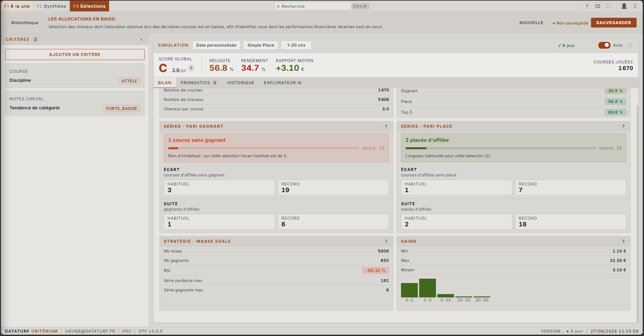The image size is (644, 336).
Task: Click Ajouter un critère button
Action: [75, 55]
